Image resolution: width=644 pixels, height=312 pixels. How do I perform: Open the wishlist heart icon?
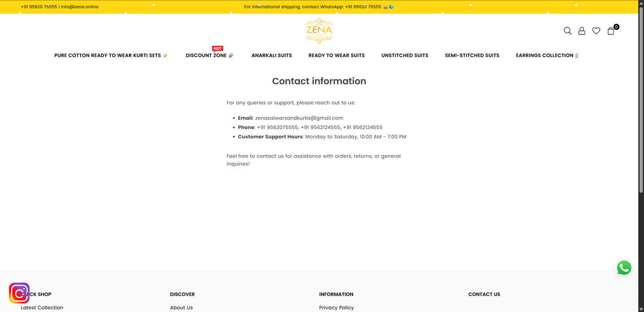tap(596, 31)
